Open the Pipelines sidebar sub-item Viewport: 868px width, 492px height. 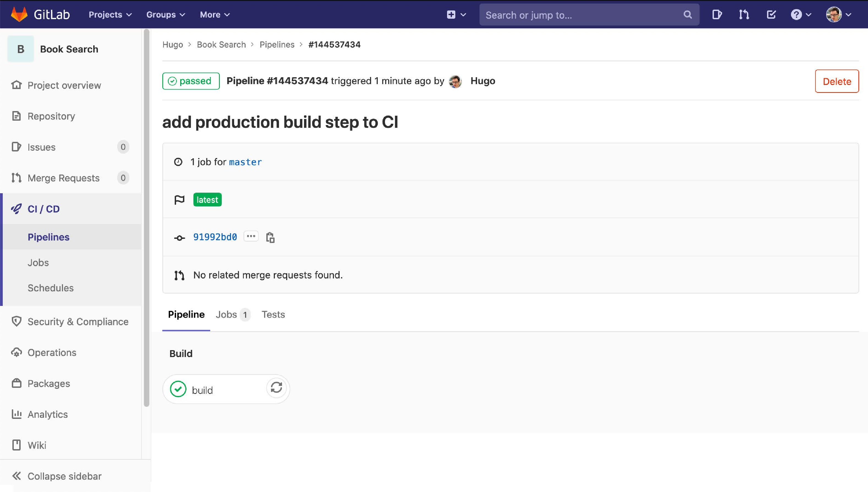tap(48, 237)
